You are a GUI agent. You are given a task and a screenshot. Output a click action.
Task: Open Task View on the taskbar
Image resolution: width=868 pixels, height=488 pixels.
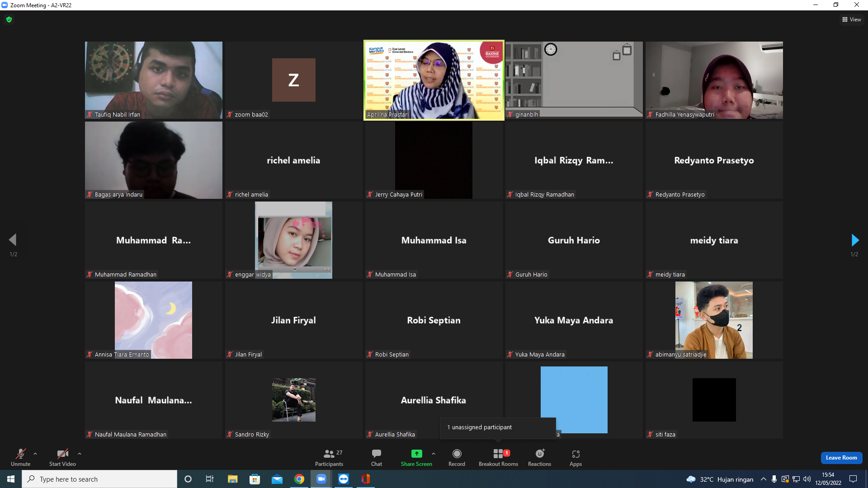click(x=210, y=479)
